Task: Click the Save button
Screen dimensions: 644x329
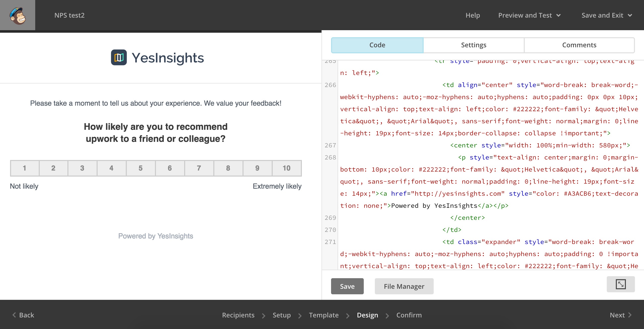Action: coord(347,286)
